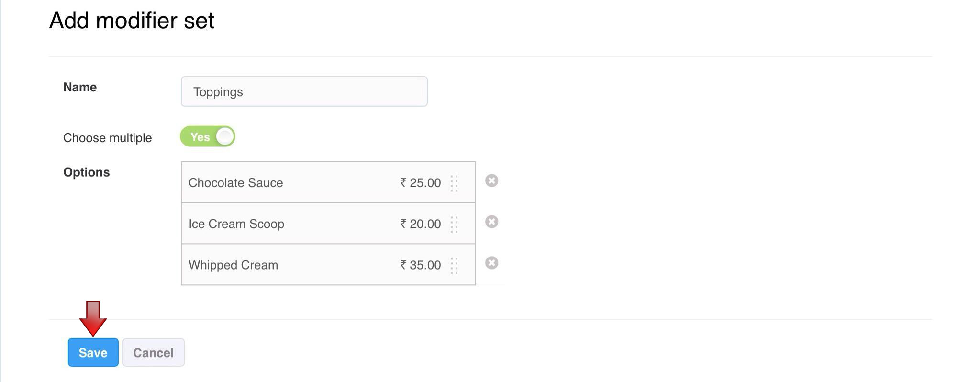The width and height of the screenshot is (980, 382).
Task: Click the Add modifier set heading
Action: click(x=132, y=21)
